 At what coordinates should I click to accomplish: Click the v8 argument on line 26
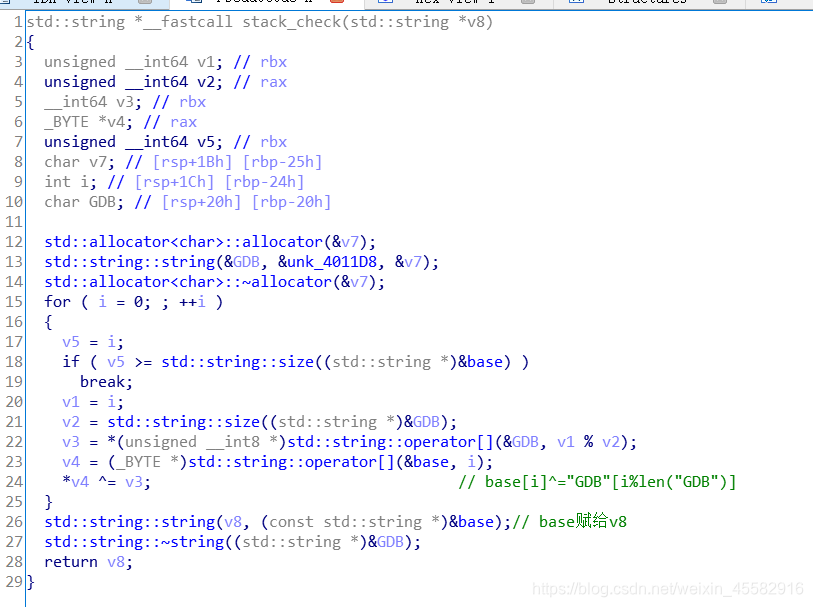[233, 522]
